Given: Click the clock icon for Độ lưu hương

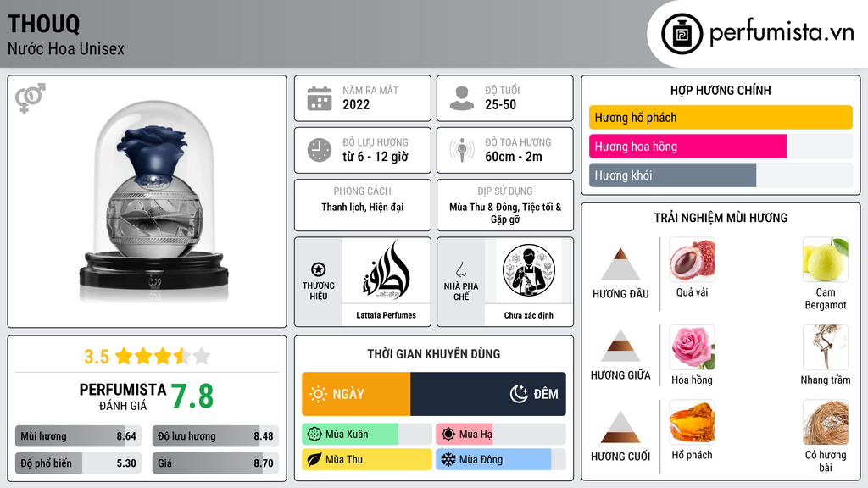Looking at the screenshot, I should click(x=320, y=150).
